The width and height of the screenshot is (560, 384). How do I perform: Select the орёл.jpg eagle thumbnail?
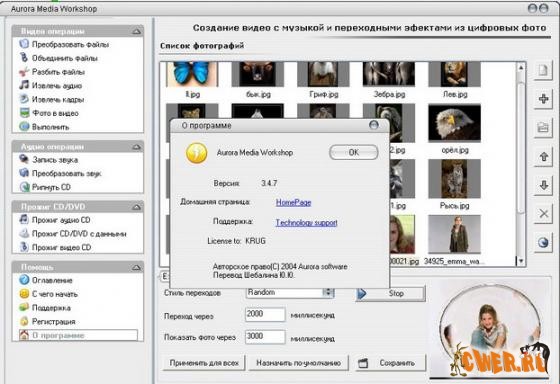(454, 123)
